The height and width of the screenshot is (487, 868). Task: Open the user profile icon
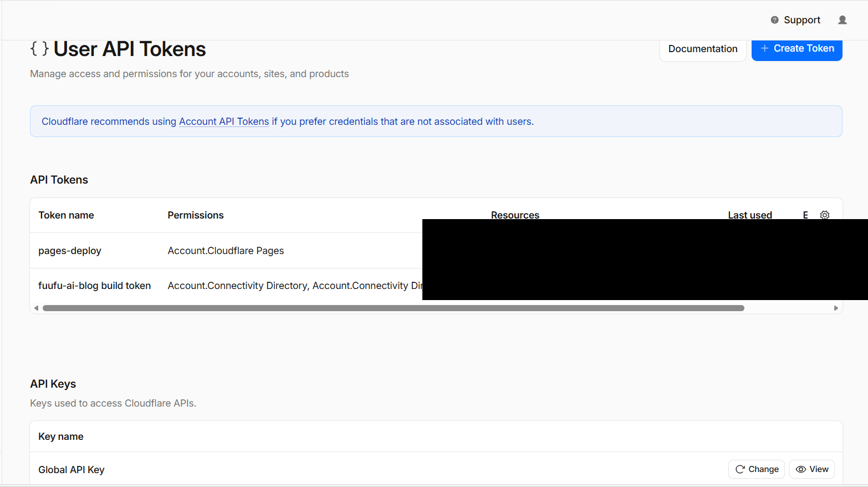click(x=842, y=20)
